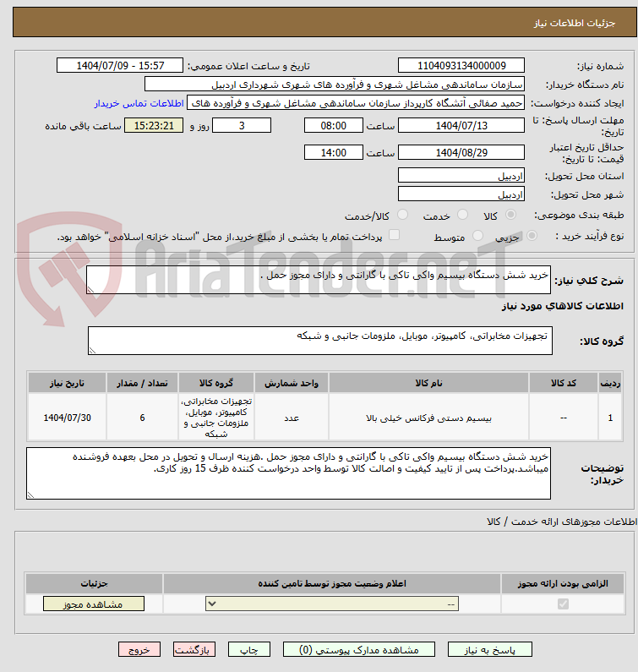The width and height of the screenshot is (638, 672).
Task: Open مشاهده مدارک پیوستی (0) button
Action: coord(358,649)
